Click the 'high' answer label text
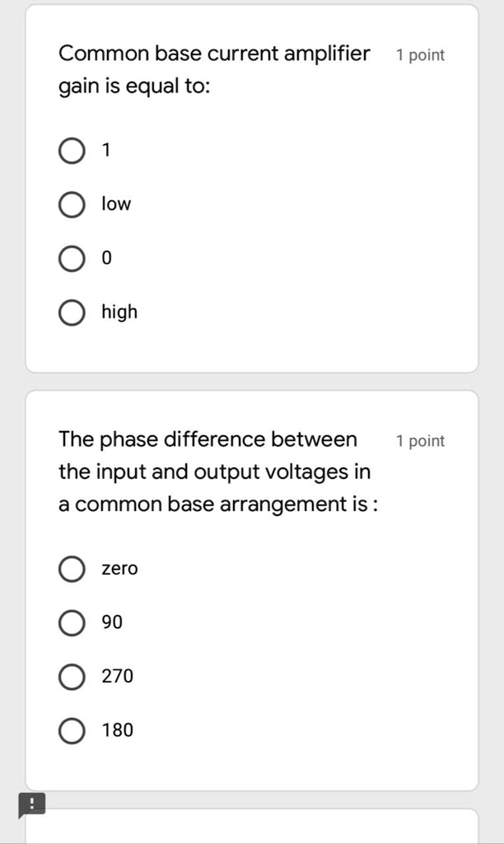The width and height of the screenshot is (504, 844). pyautogui.click(x=119, y=312)
